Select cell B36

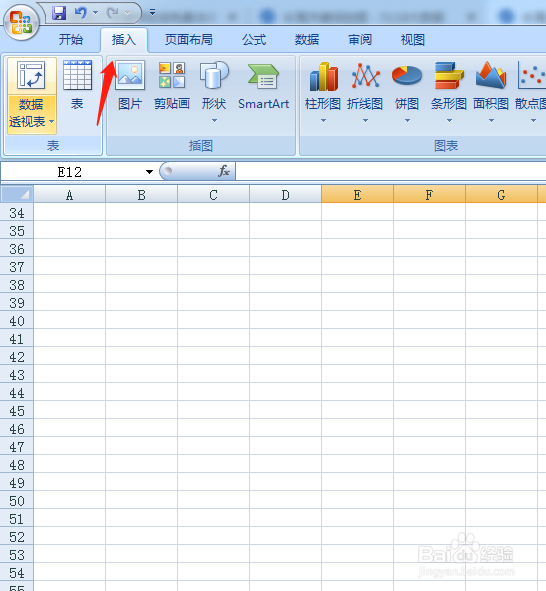coord(141,249)
